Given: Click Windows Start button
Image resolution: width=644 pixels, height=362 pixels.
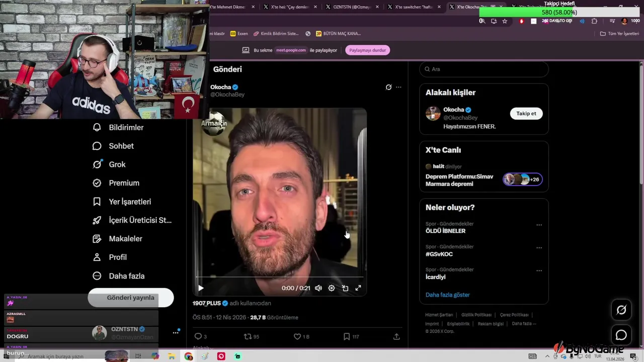Looking at the screenshot, I should (x=6, y=356).
